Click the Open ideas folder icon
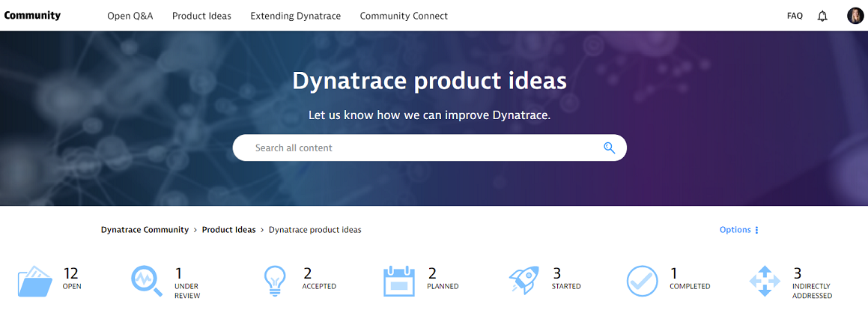 pyautogui.click(x=34, y=282)
